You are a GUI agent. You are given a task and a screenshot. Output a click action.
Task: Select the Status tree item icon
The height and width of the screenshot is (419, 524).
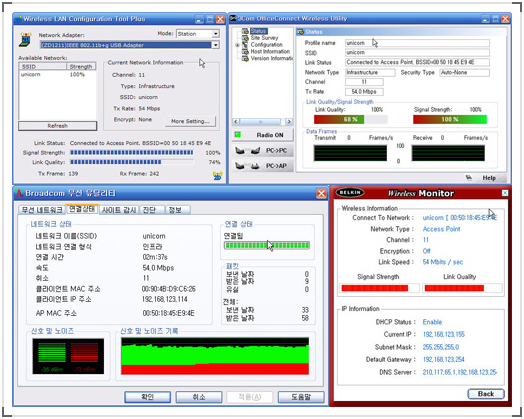[245, 31]
